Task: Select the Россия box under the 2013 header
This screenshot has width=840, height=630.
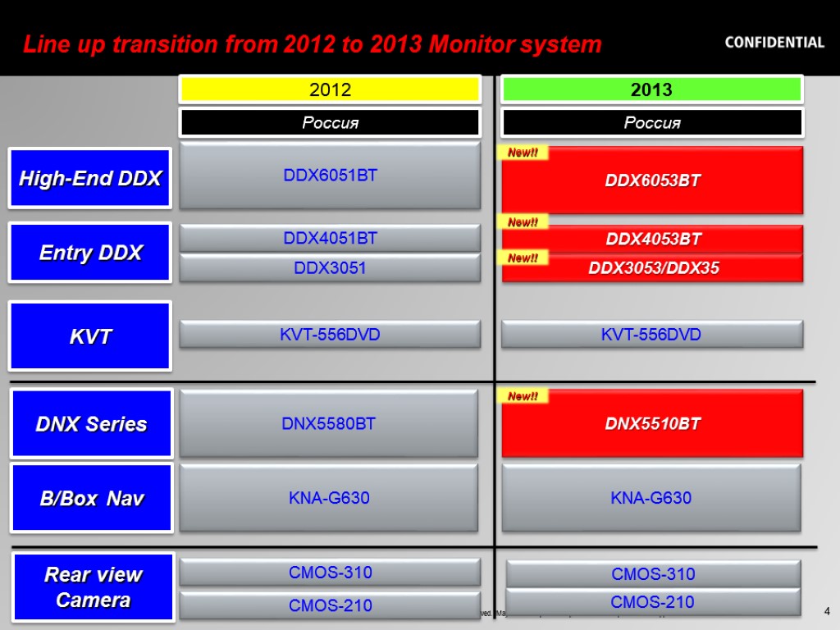Action: [652, 123]
